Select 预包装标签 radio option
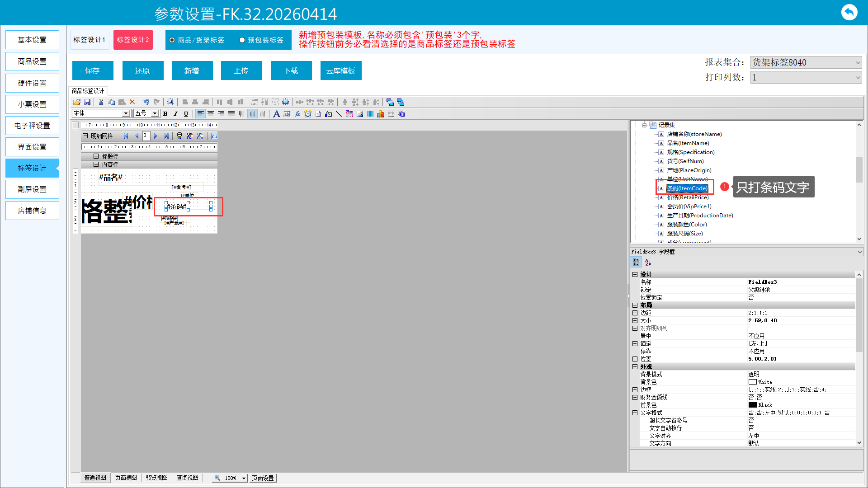 click(x=242, y=40)
